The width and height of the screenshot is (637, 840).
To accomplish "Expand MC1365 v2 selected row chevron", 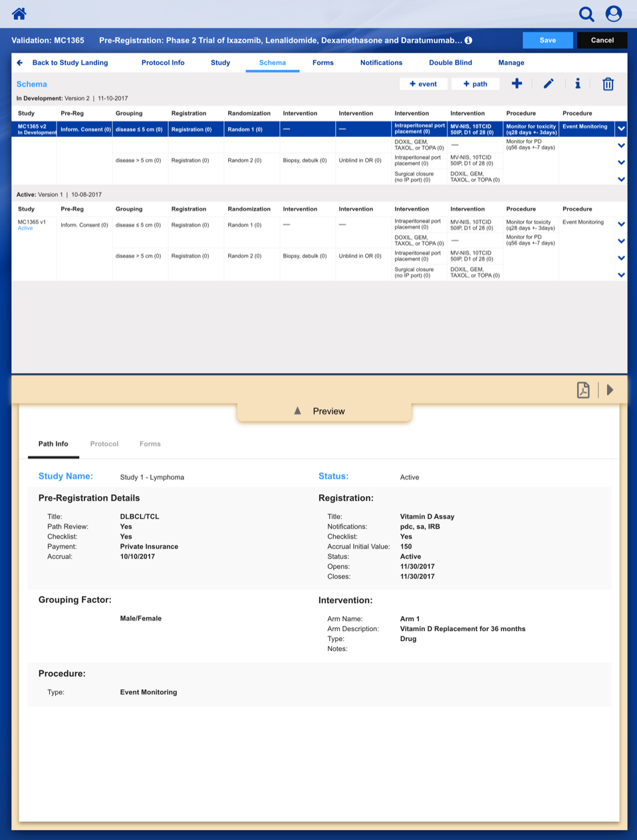I will (x=621, y=129).
